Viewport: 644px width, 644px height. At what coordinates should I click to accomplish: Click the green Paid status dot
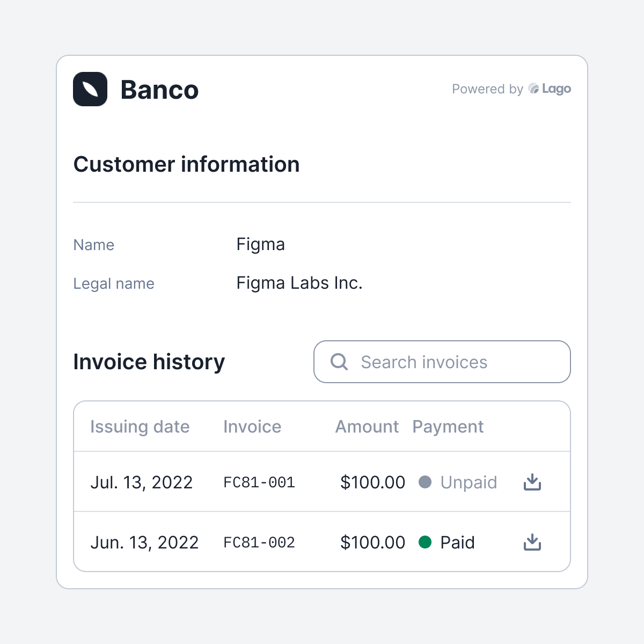[x=425, y=542]
